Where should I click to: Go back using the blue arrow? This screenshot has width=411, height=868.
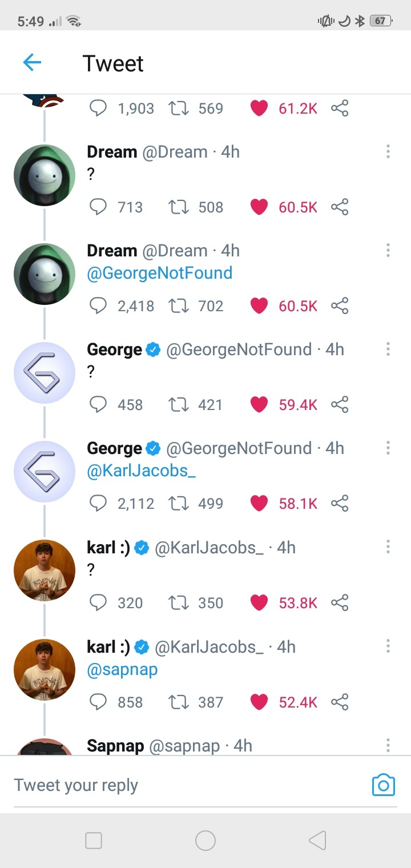point(32,62)
